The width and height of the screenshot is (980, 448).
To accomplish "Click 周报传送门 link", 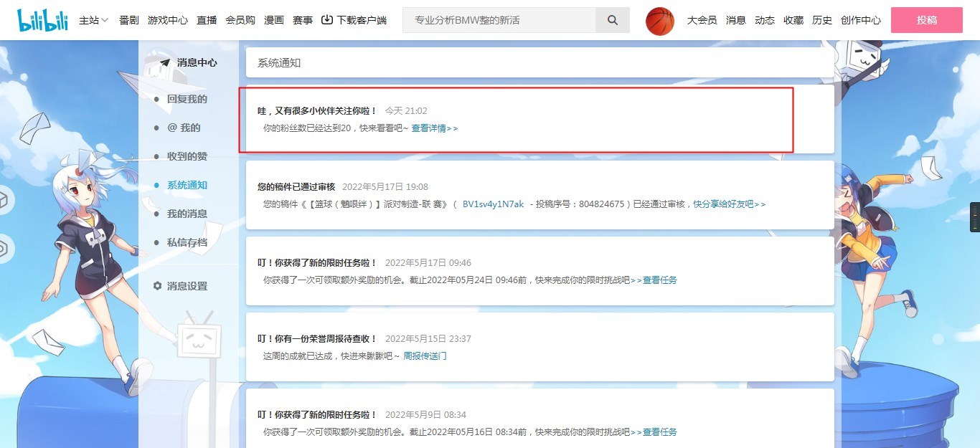I will point(425,356).
